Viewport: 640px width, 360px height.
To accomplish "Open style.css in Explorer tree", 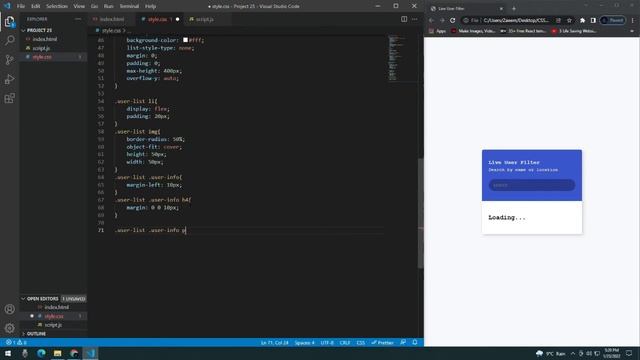I will 42,57.
